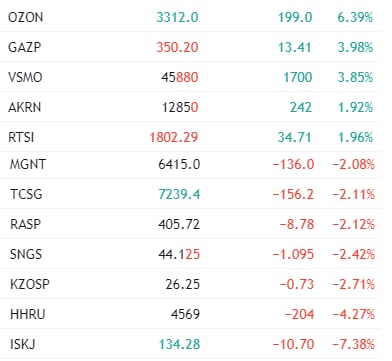Select the MGNT ticker
This screenshot has height=361, width=392.
click(28, 164)
